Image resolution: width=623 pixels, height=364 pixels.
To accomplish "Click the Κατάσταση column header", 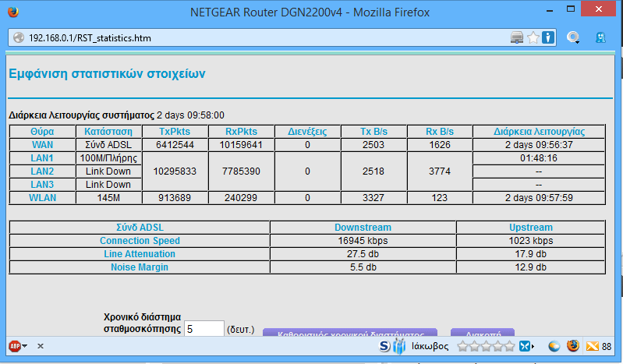I will (108, 132).
